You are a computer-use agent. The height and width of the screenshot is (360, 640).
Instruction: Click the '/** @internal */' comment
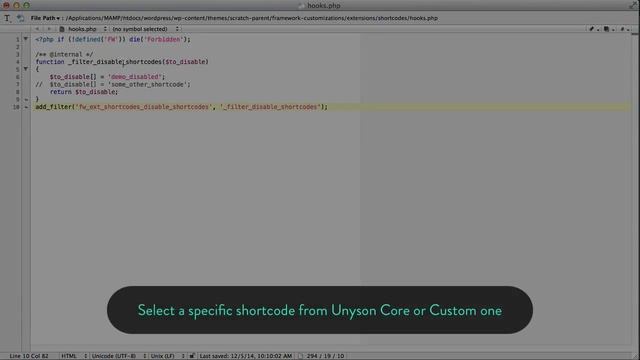click(x=64, y=54)
